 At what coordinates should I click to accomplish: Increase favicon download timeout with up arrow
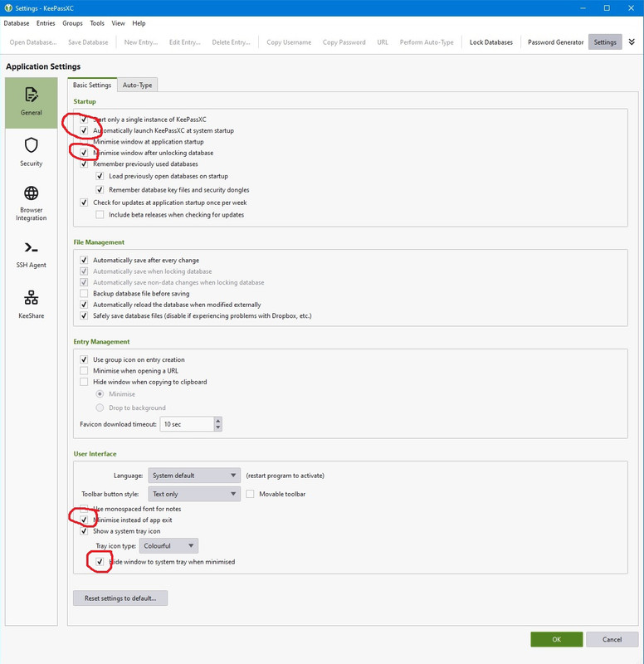(218, 421)
